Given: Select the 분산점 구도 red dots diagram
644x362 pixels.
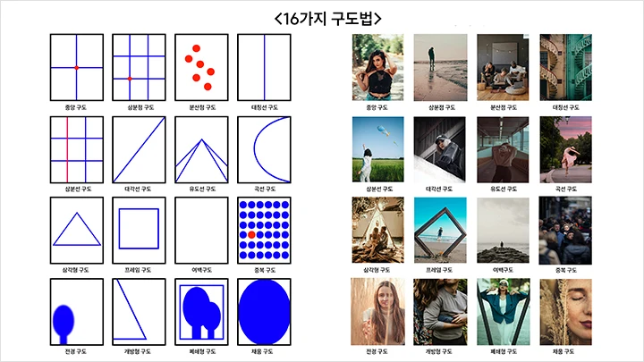Looking at the screenshot, I should (x=201, y=67).
